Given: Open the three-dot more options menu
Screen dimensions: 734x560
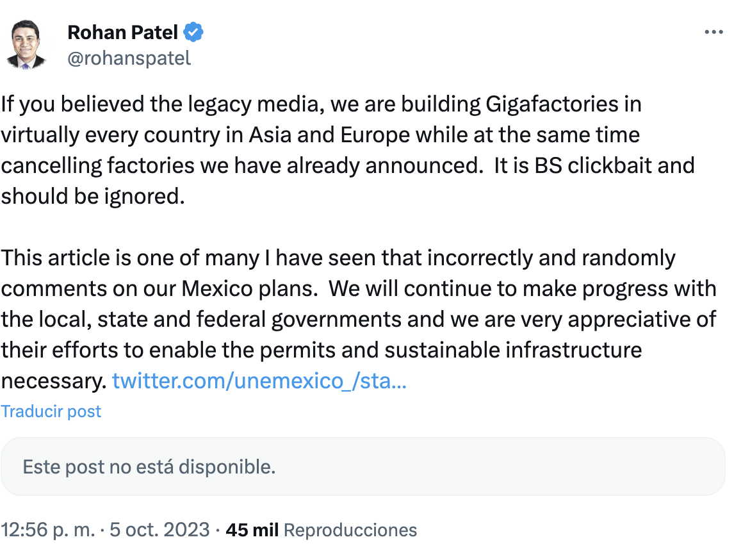Looking at the screenshot, I should point(714,33).
